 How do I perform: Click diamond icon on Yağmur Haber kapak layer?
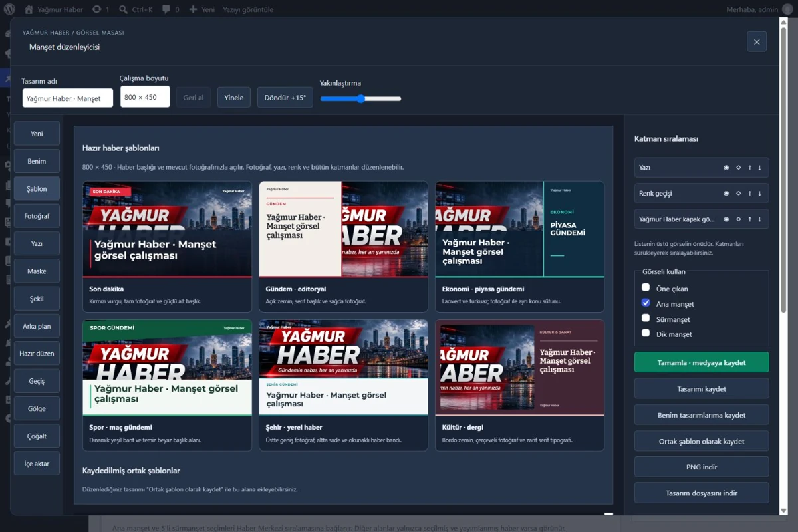coord(738,219)
